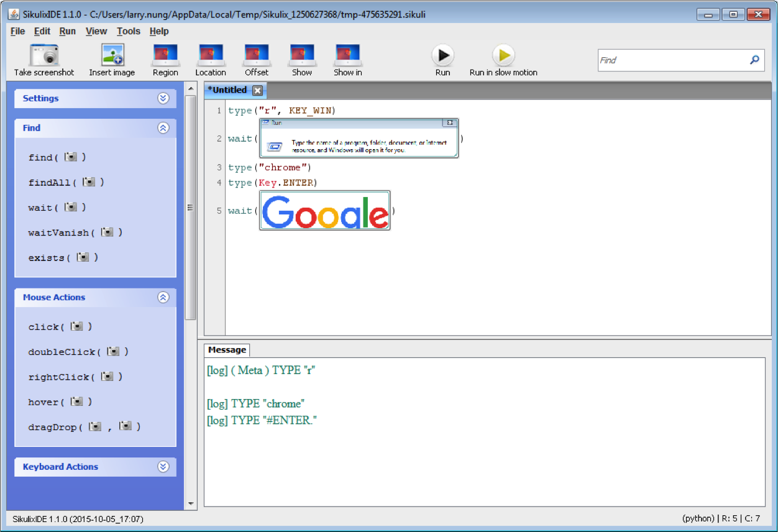Start Run in slow motion
Screen dimensions: 778x532
tap(503, 55)
